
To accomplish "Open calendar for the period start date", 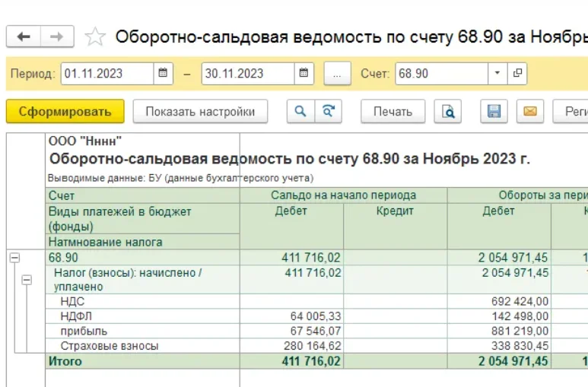I will (164, 74).
